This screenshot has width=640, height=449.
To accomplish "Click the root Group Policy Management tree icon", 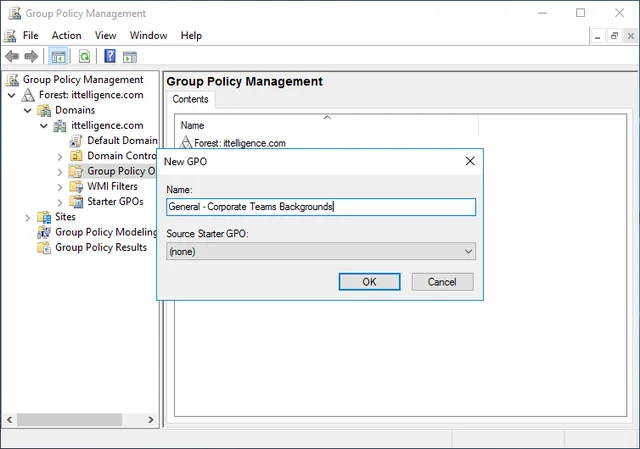I will (12, 80).
